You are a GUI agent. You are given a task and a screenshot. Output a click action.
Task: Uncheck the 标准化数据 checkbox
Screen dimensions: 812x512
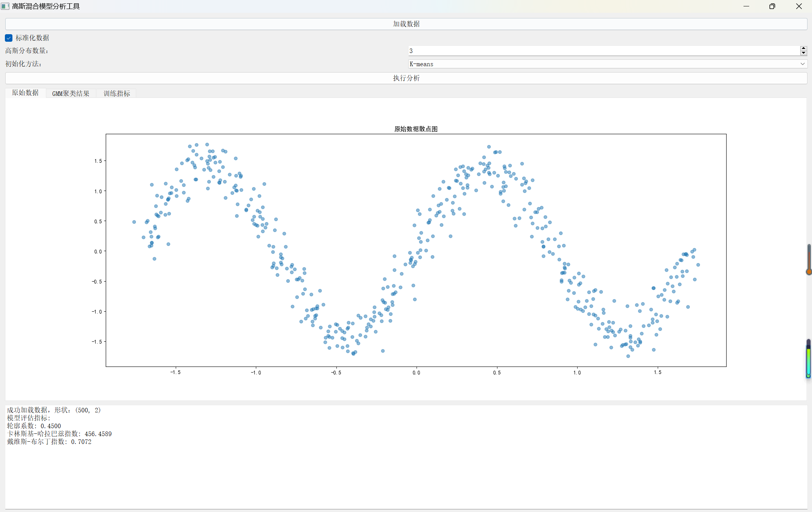point(9,38)
